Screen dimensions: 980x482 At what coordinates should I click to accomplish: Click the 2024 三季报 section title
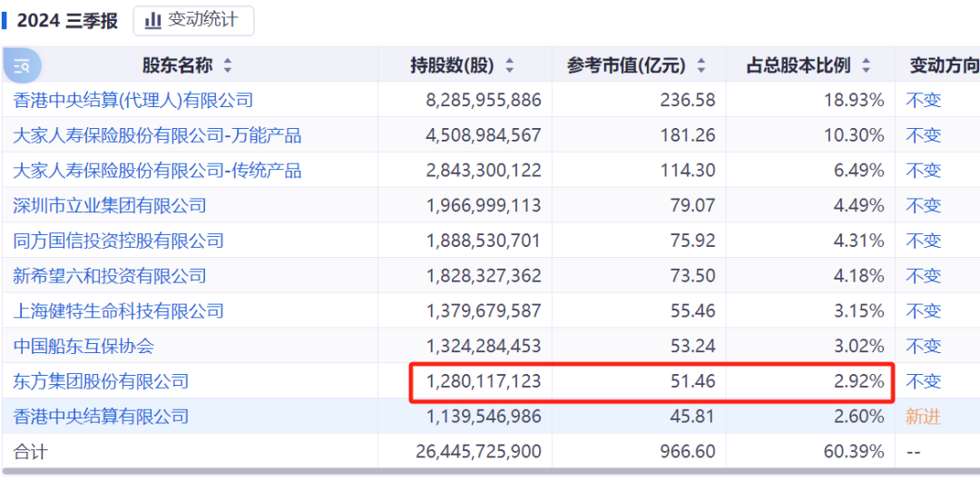[x=67, y=21]
